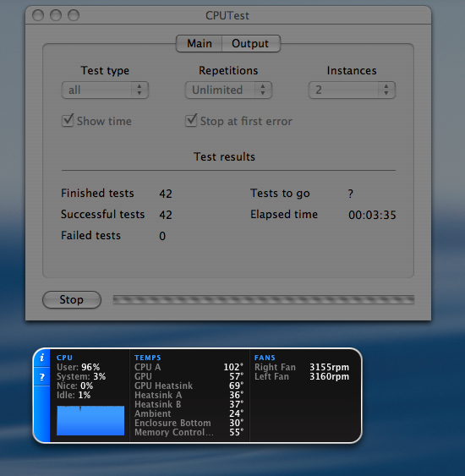465x476 pixels.
Task: Click the Ambient temperature row
Action: [189, 413]
